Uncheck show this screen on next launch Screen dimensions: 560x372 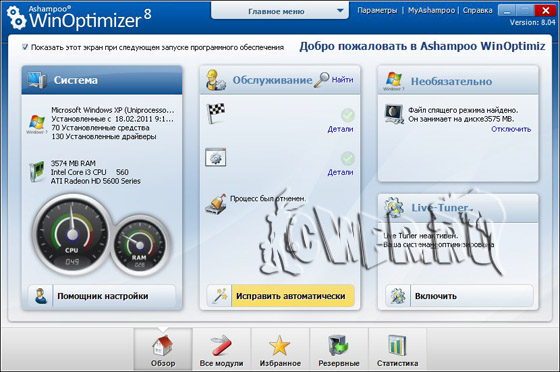coord(25,47)
